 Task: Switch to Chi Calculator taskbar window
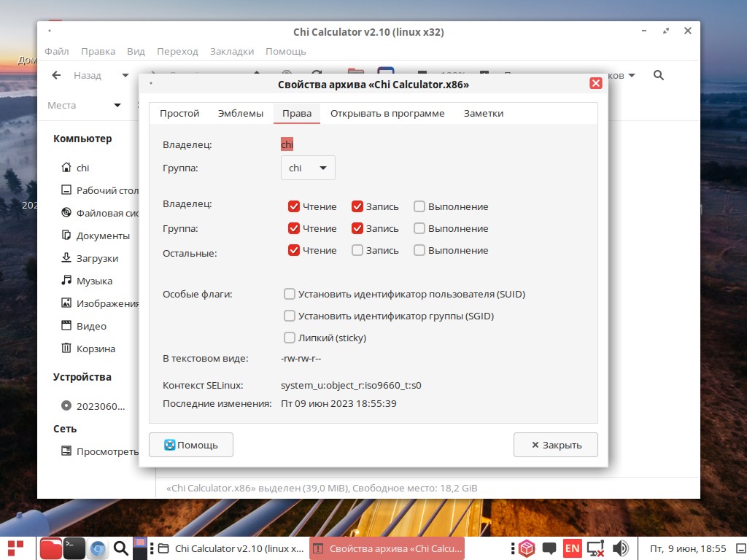231,548
